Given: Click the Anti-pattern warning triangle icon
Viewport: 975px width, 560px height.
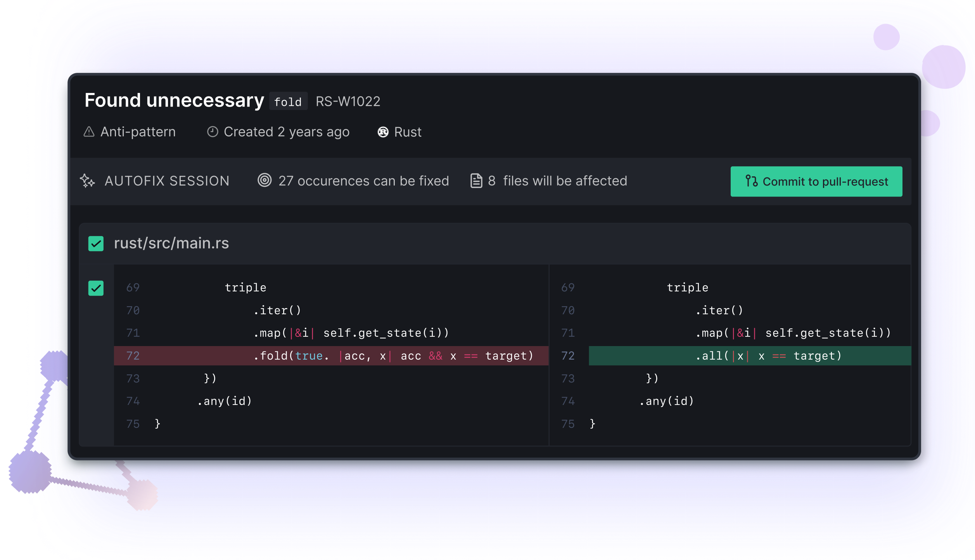Looking at the screenshot, I should (x=89, y=132).
